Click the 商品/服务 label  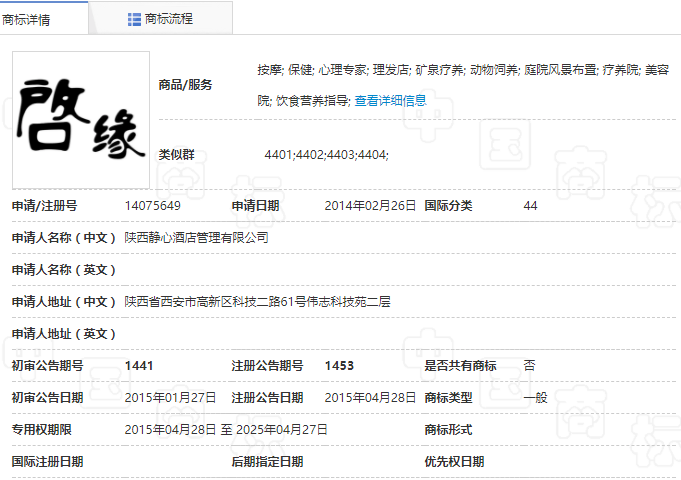point(186,85)
